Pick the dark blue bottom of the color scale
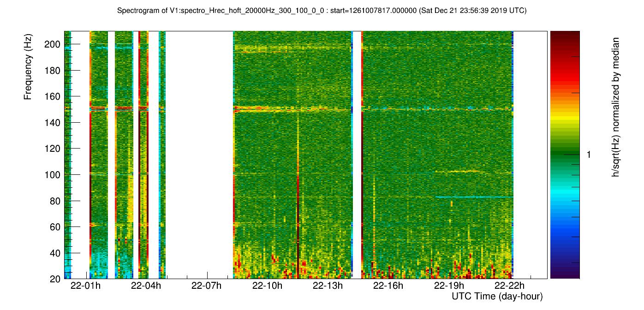 point(565,275)
